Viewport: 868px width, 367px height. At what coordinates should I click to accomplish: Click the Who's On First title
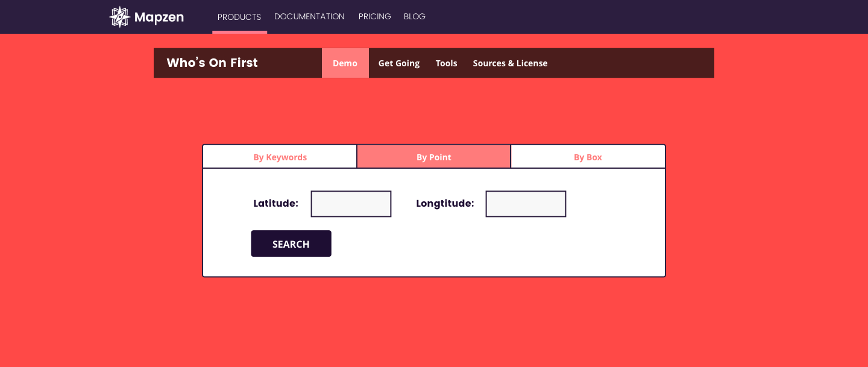coord(212,63)
